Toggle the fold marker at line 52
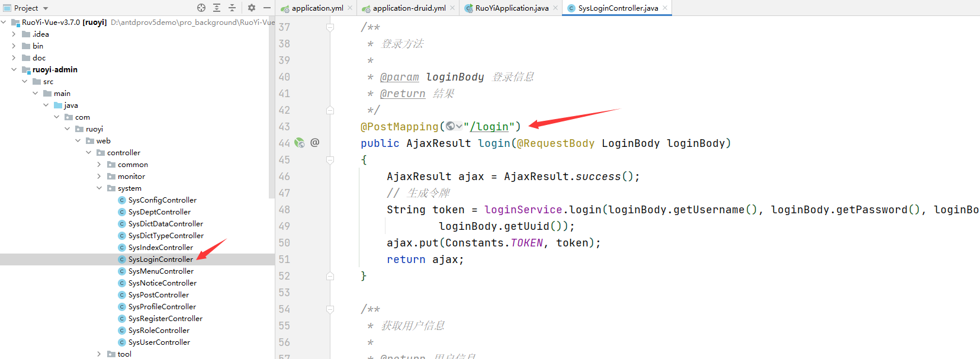 330,276
